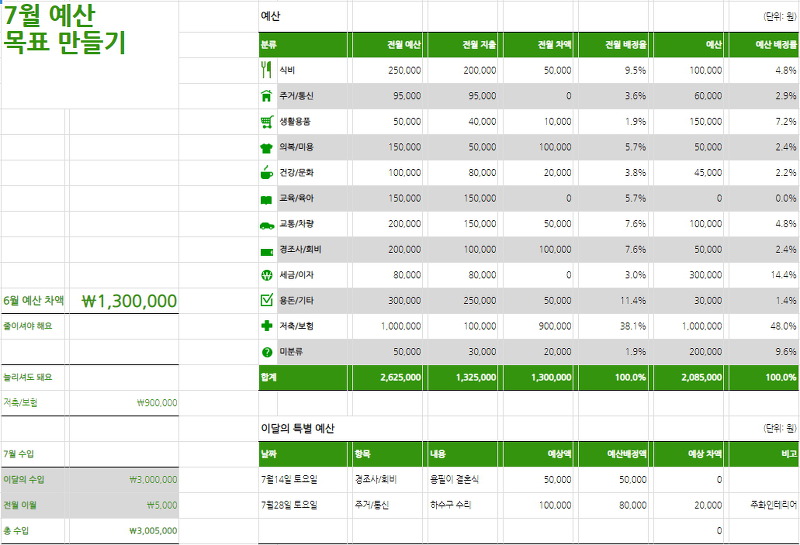Click 세금/이자 budget value 300,000
Image resolution: width=800 pixels, height=545 pixels.
point(688,275)
